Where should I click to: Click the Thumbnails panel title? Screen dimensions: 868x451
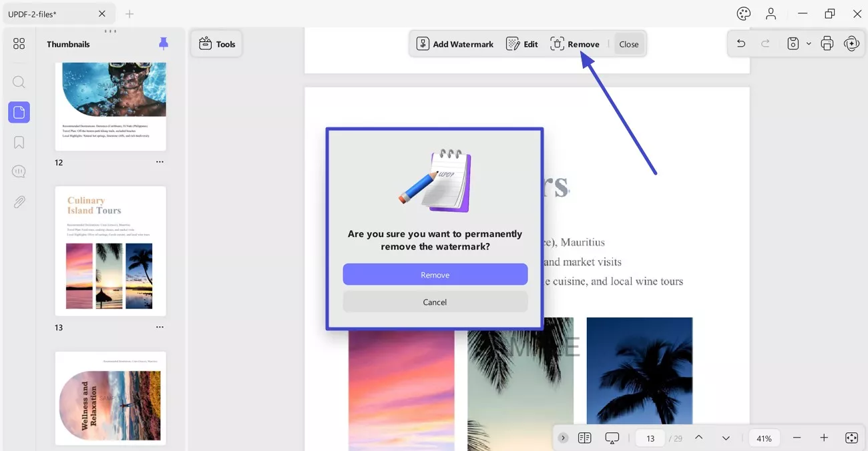pos(68,44)
